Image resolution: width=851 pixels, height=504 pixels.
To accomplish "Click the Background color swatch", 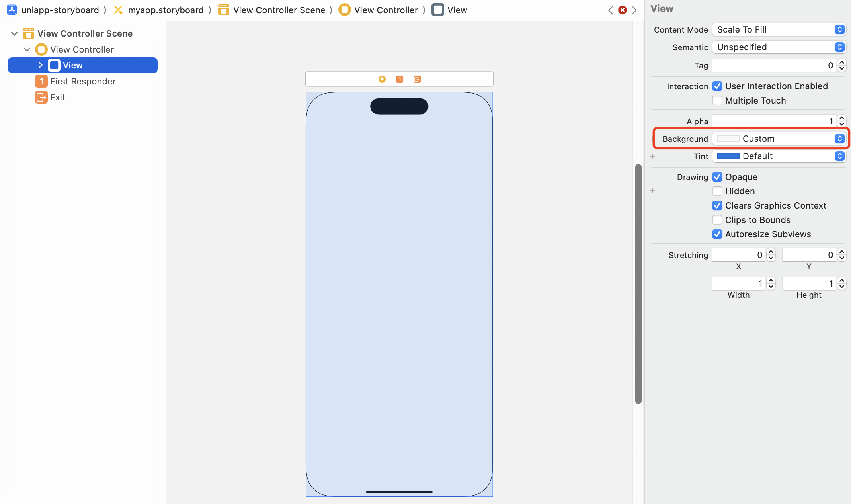I will tap(728, 139).
